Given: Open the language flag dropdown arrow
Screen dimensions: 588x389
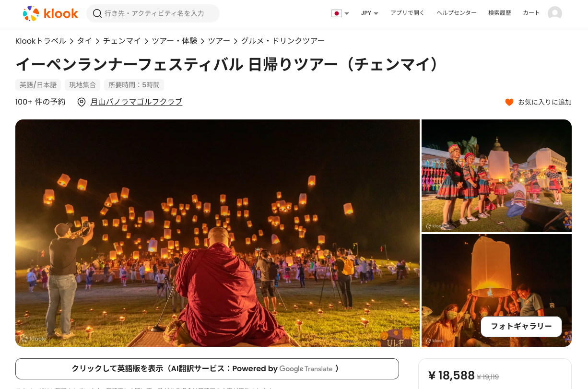Looking at the screenshot, I should click(347, 13).
